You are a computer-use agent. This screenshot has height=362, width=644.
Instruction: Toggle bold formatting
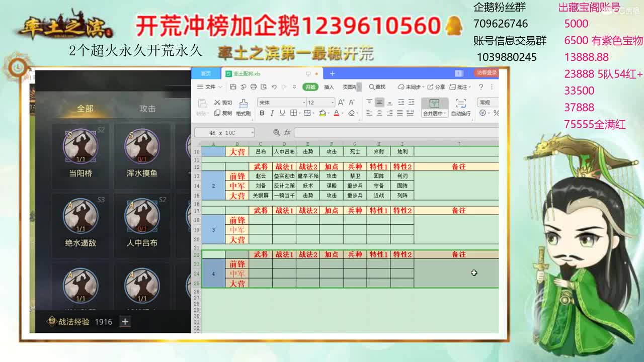[x=262, y=113]
